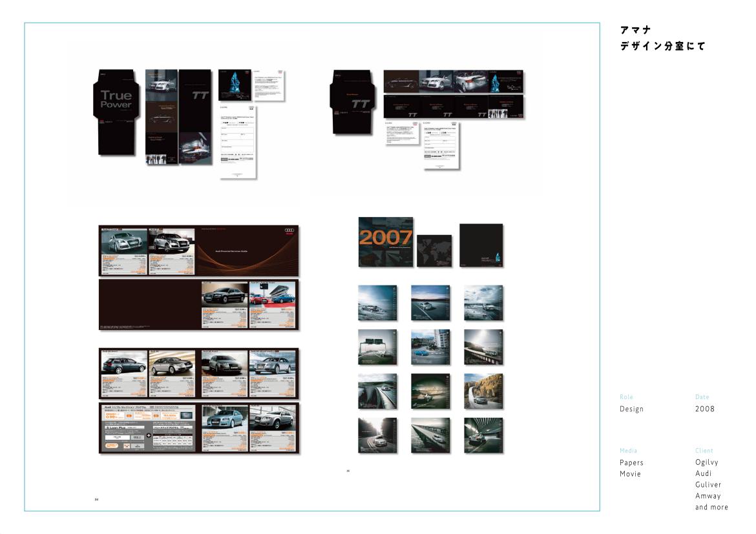756x534 pixels.
Task: Select the calendar photo of car on straight road at dusk
Action: point(430,303)
